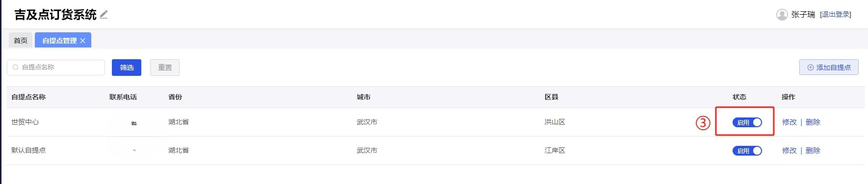Select the 自提点管理 tab
Image resolution: width=868 pixels, height=184 pixels.
tap(60, 41)
